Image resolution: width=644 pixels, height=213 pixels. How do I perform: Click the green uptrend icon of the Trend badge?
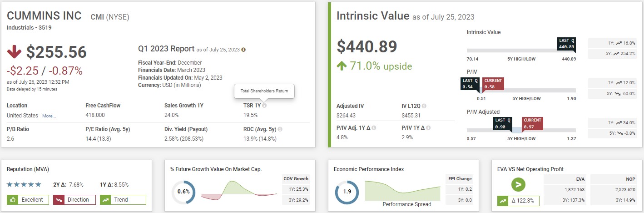click(105, 199)
